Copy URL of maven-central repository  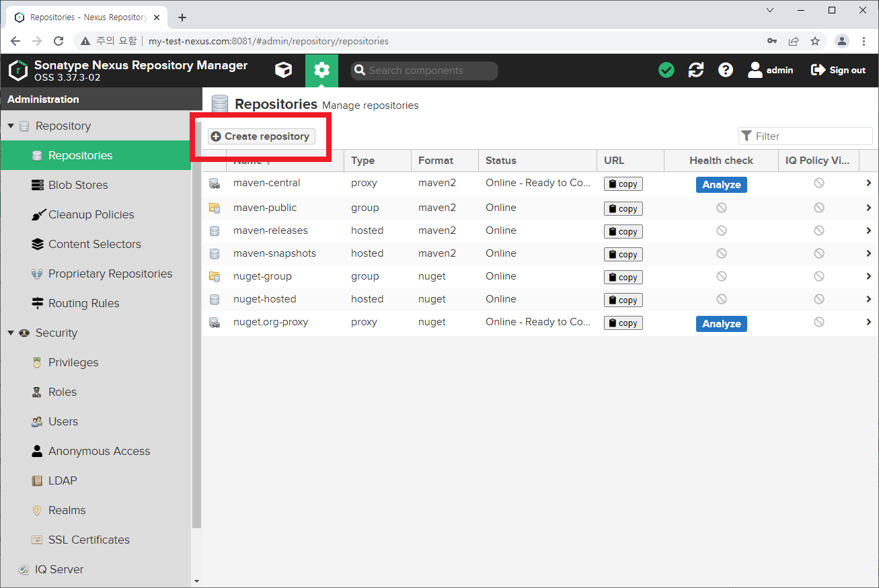[x=623, y=184]
